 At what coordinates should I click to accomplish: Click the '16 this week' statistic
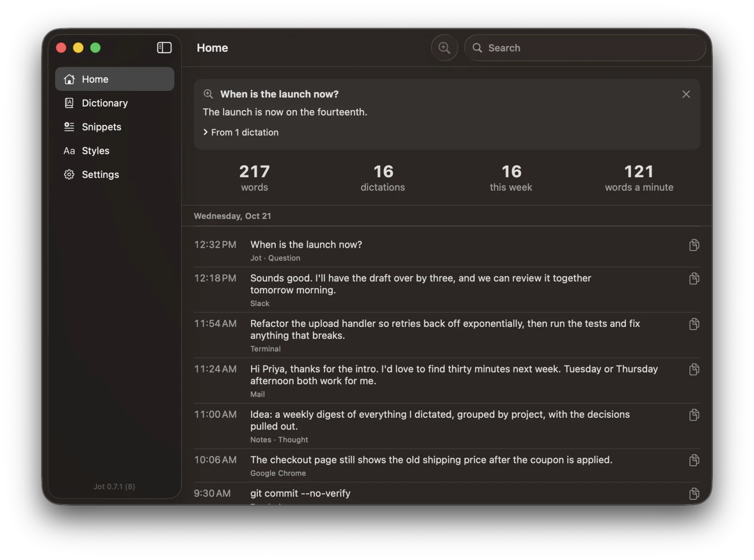point(511,178)
